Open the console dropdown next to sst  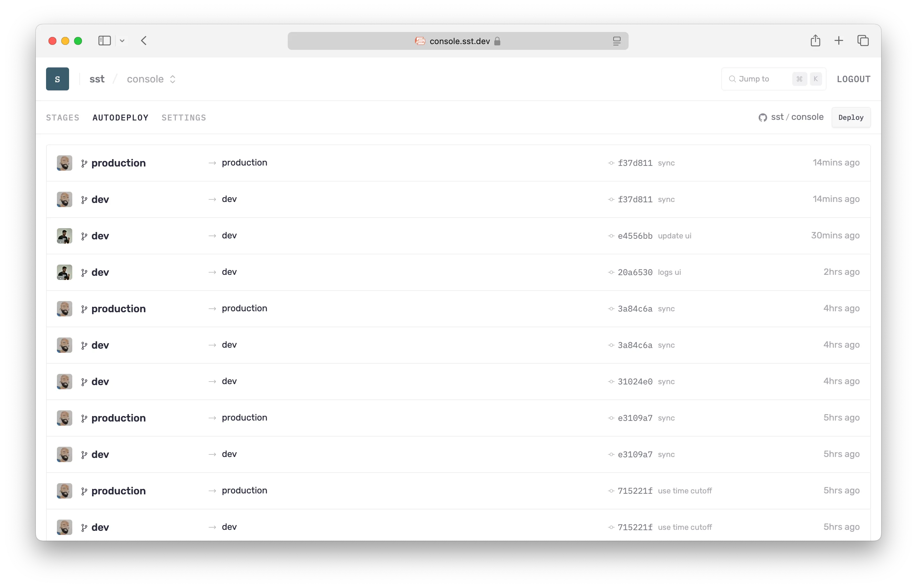(172, 78)
